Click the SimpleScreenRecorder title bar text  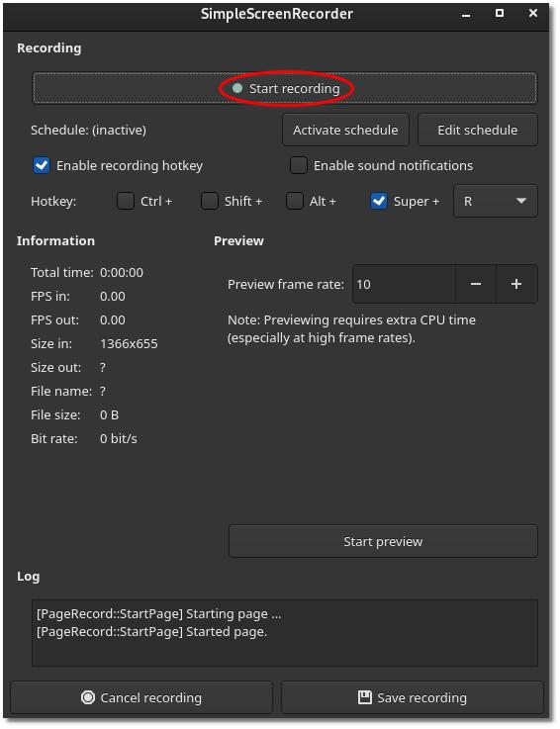277,14
